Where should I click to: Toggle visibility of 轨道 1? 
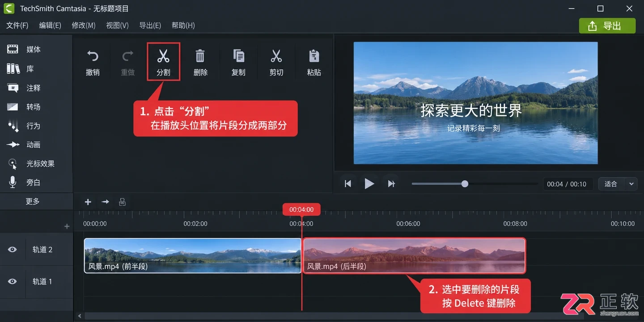13,281
